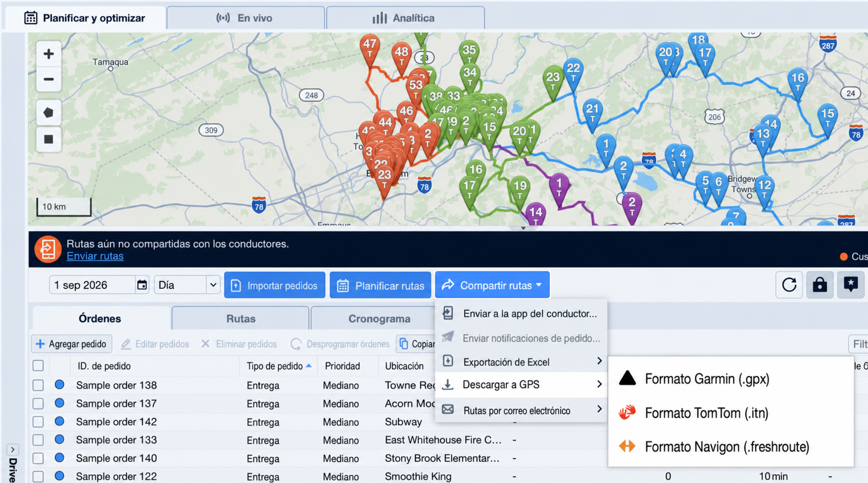This screenshot has width=868, height=483.
Task: Click the Garmin triangle format icon
Action: [x=627, y=378]
